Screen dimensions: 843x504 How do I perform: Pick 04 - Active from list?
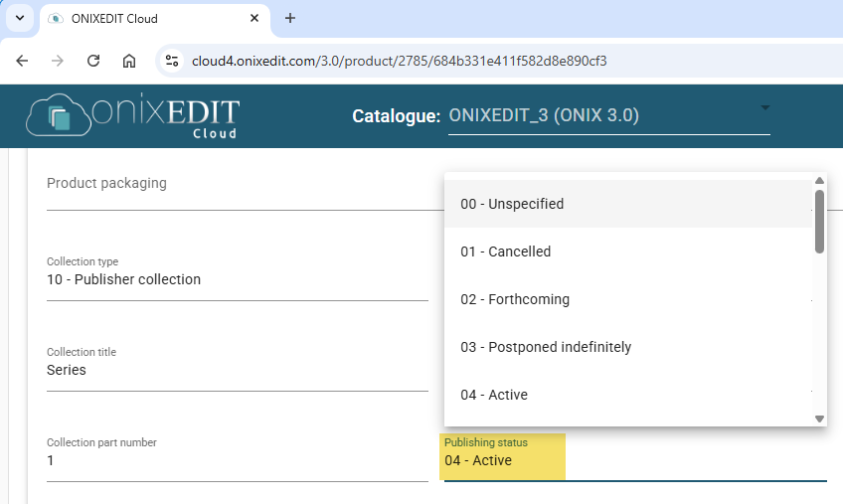(x=628, y=395)
